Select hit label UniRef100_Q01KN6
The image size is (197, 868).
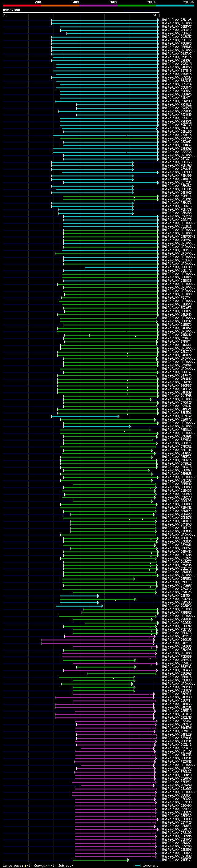click(x=176, y=199)
